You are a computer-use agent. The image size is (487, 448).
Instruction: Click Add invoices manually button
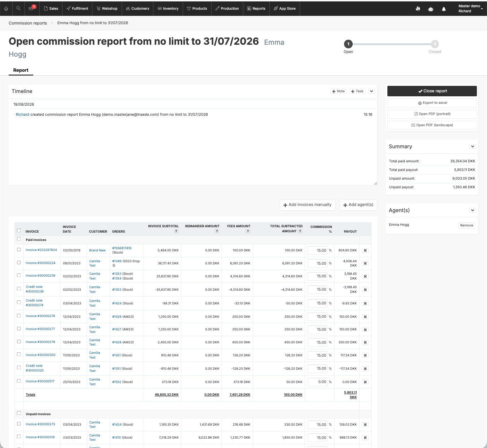[x=308, y=205]
